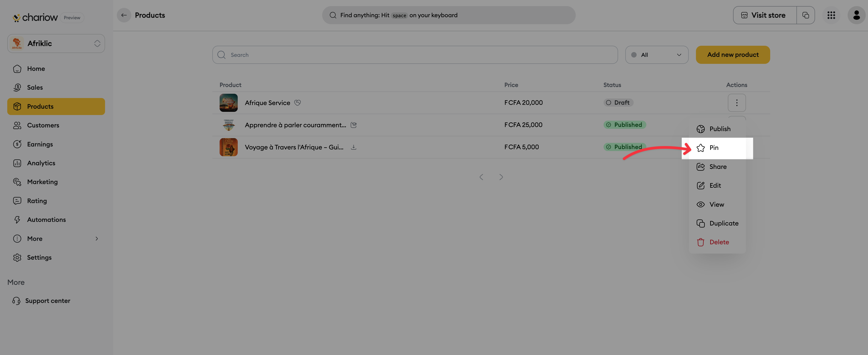868x355 pixels.
Task: Open Marketing in the sidebar
Action: pyautogui.click(x=56, y=182)
